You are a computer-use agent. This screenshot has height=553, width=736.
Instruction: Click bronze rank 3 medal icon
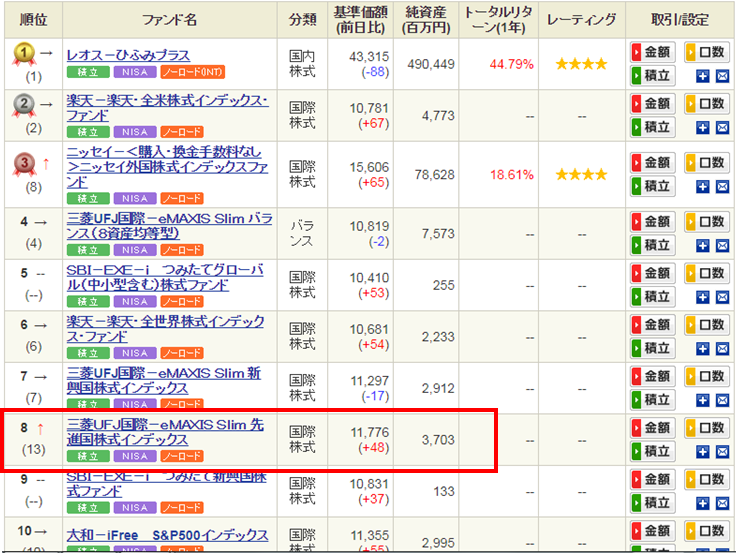[x=24, y=164]
